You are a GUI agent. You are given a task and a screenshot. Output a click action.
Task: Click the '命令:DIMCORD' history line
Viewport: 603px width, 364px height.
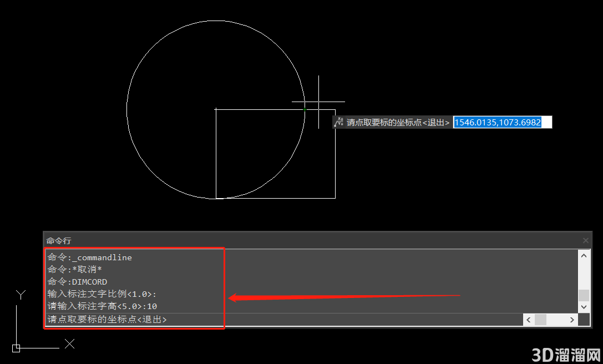coord(77,282)
